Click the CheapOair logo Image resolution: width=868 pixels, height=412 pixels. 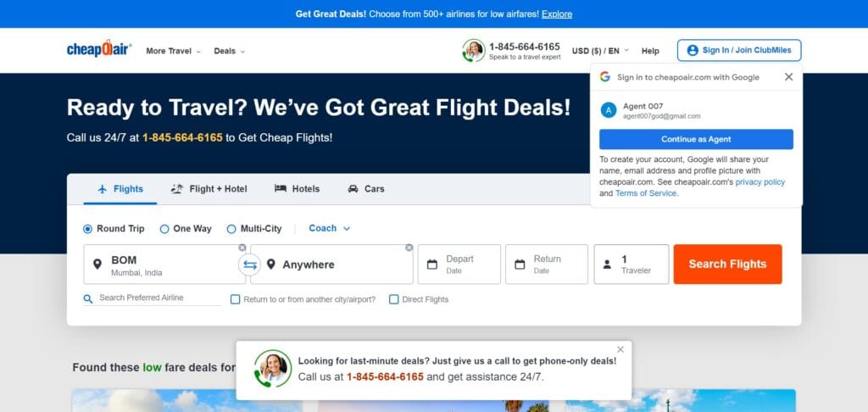click(x=99, y=48)
